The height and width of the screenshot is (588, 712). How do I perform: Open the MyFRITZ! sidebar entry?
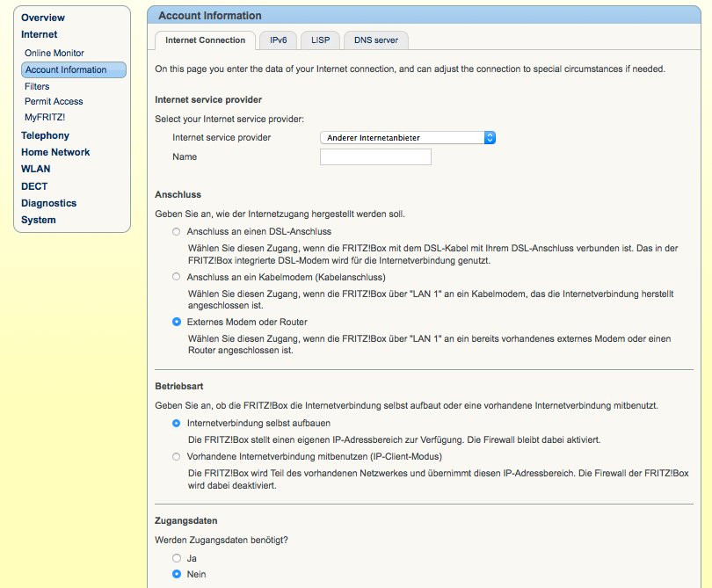pos(45,117)
